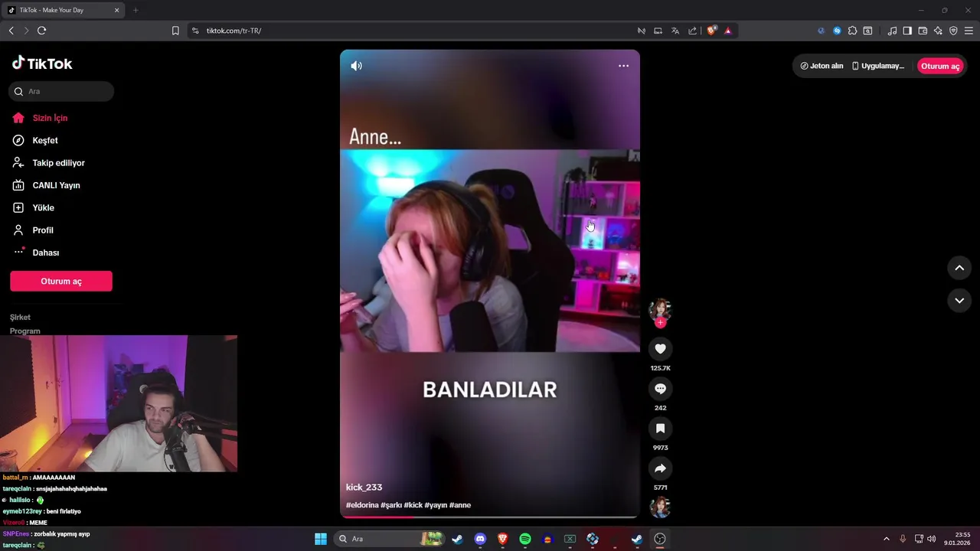Show hidden system tray icons
Viewport: 980px width, 551px height.
[x=887, y=539]
